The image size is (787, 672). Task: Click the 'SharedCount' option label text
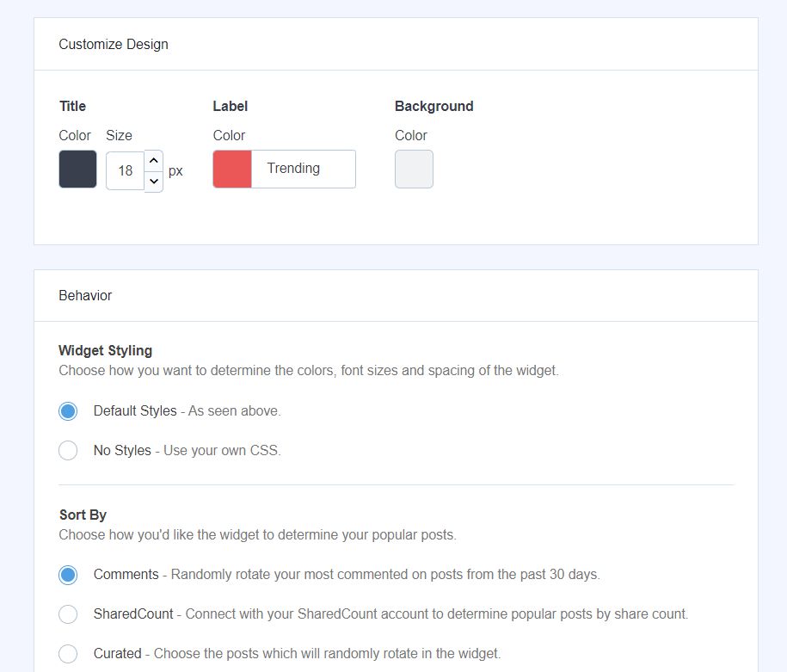click(133, 614)
